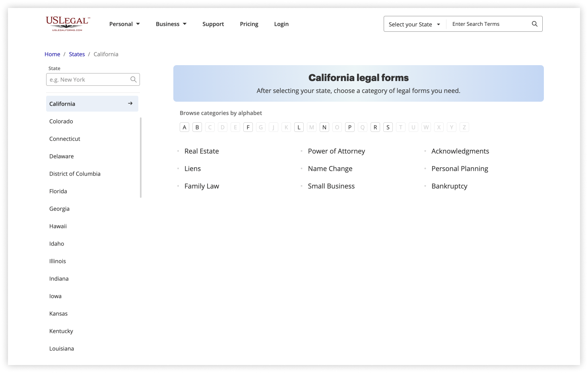The width and height of the screenshot is (588, 373).
Task: Open the Support menu item
Action: (213, 24)
